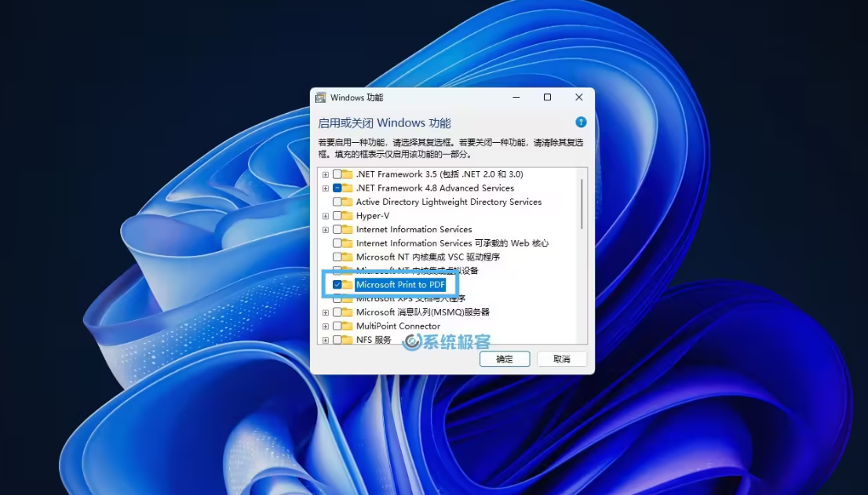Screen dimensions: 868x495
Task: Click the MultiPoint Connector folder icon
Action: point(347,326)
